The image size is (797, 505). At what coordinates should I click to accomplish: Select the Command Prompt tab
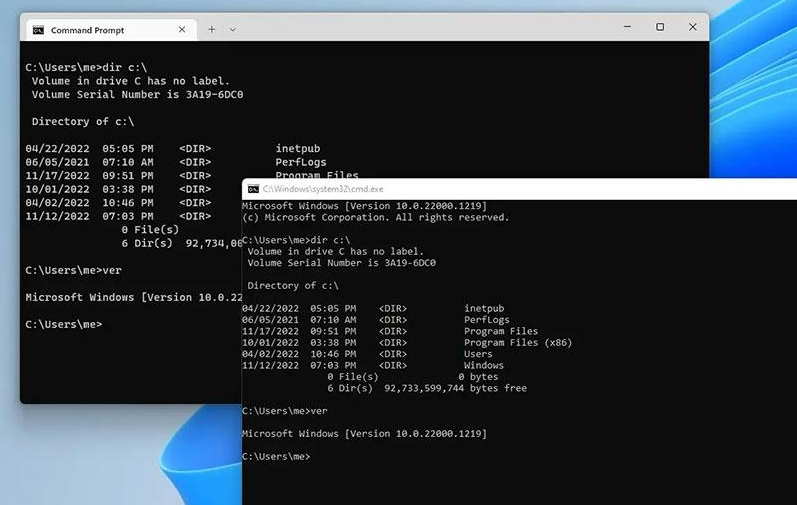[111, 30]
